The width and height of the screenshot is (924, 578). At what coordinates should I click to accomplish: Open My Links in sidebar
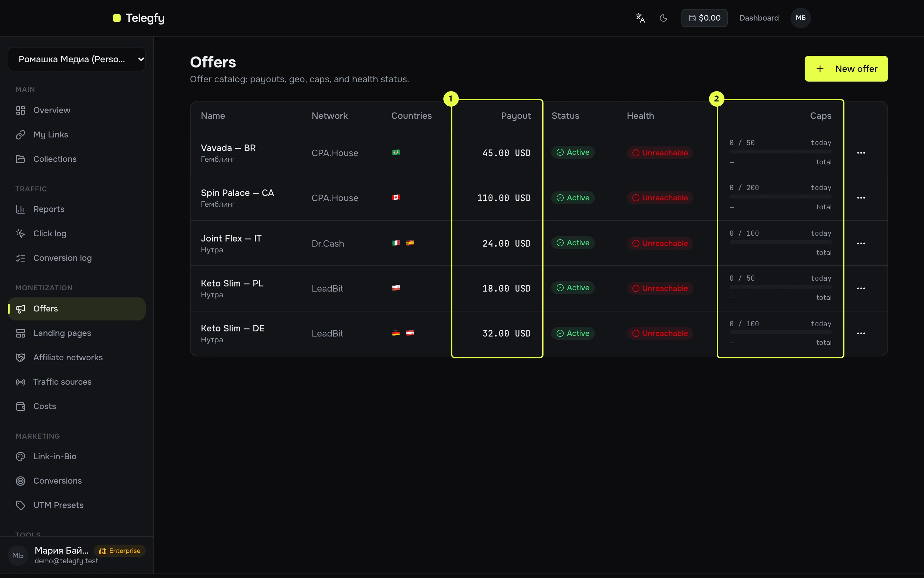[77, 135]
